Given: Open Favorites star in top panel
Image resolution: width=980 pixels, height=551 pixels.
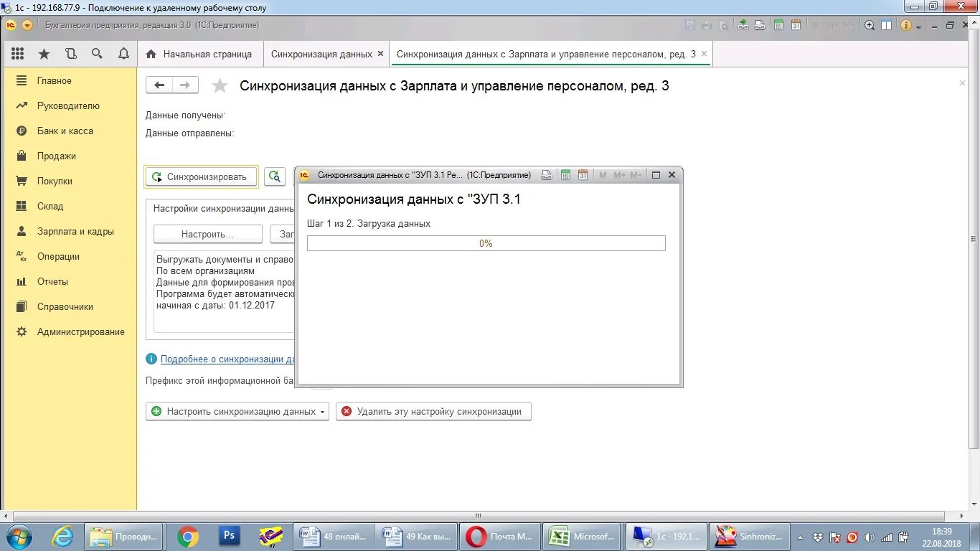Looking at the screenshot, I should click(44, 54).
